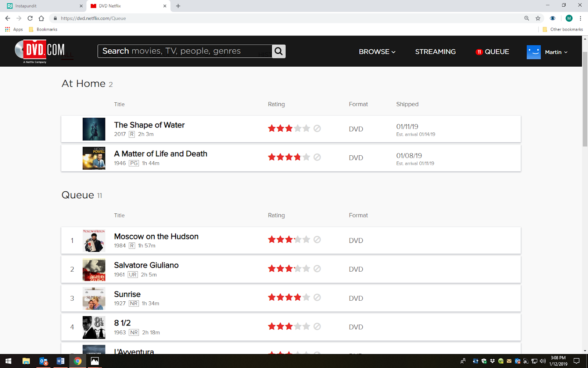Viewport: 588px width, 368px height.
Task: Click the Moscow on the Hudson poster
Action: 94,241
